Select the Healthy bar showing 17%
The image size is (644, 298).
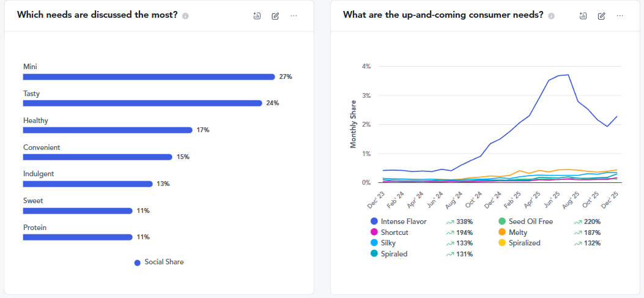[x=108, y=130]
